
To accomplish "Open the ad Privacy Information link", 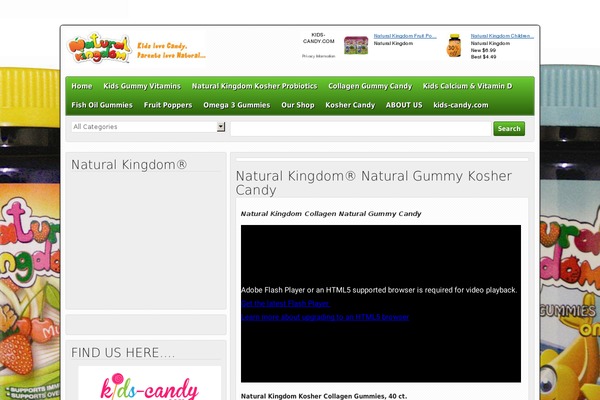I will click(318, 56).
